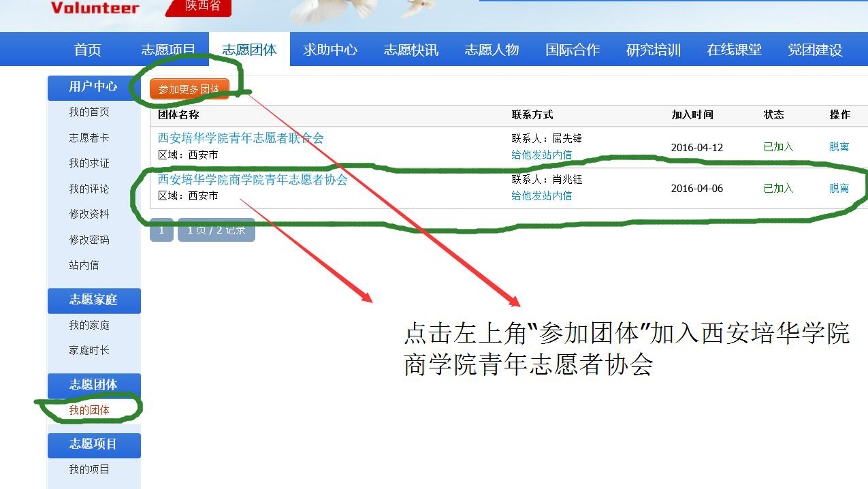Click 我的团体 in the sidebar
This screenshot has width=868, height=489.
[x=89, y=410]
